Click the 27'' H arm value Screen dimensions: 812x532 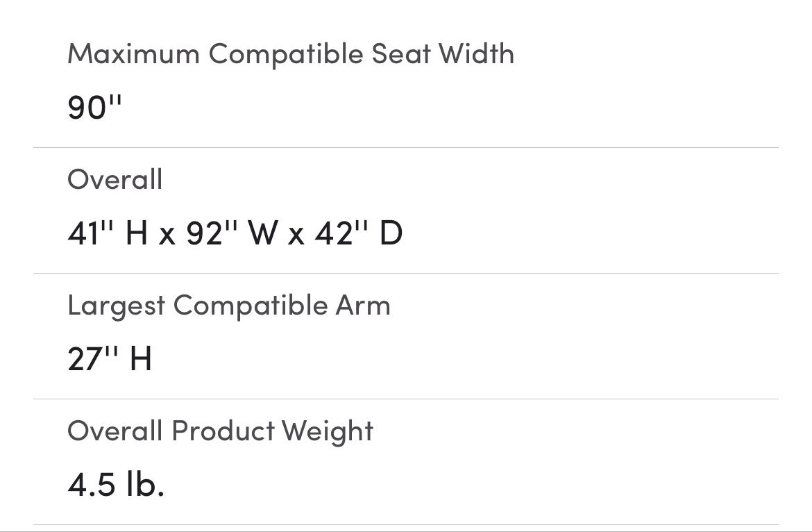point(110,358)
